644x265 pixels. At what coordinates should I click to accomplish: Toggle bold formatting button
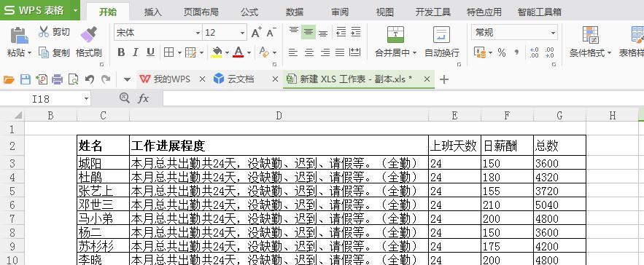click(121, 52)
